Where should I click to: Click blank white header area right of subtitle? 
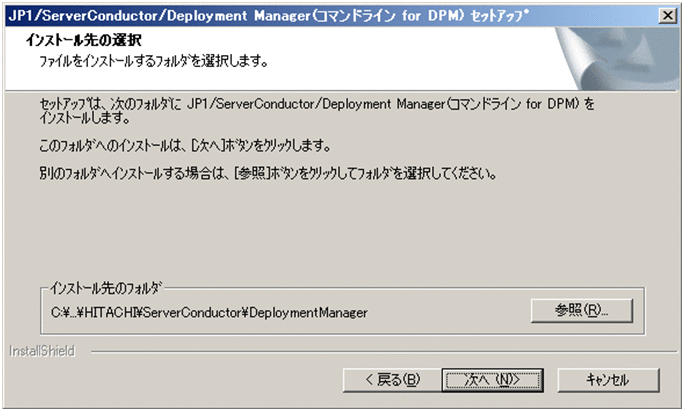(x=420, y=62)
